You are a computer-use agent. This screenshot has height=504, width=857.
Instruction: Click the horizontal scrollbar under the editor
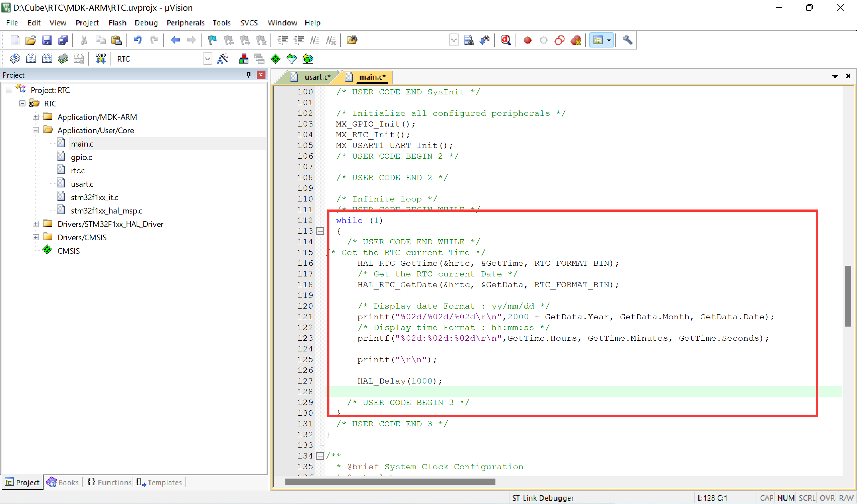click(390, 482)
